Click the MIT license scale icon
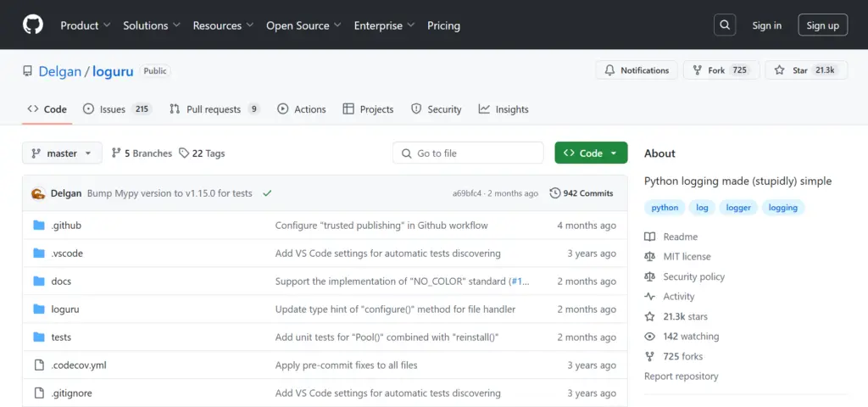Viewport: 868px width, 407px height. [650, 256]
